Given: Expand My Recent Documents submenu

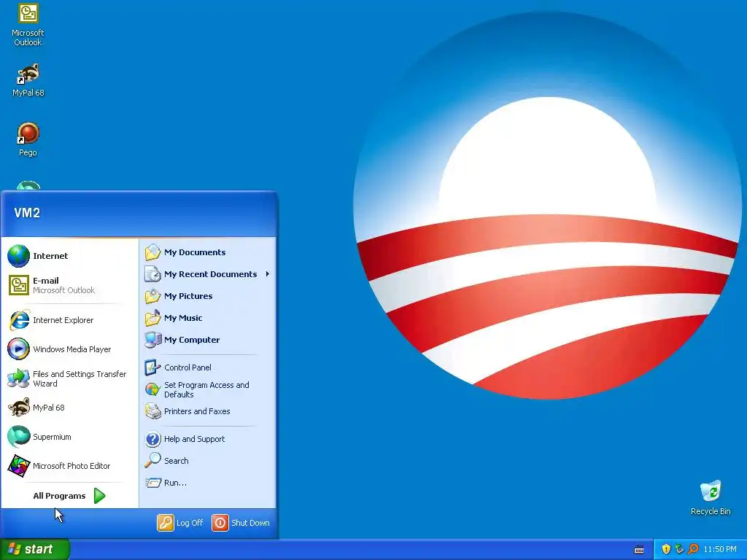Looking at the screenshot, I should pyautogui.click(x=208, y=274).
